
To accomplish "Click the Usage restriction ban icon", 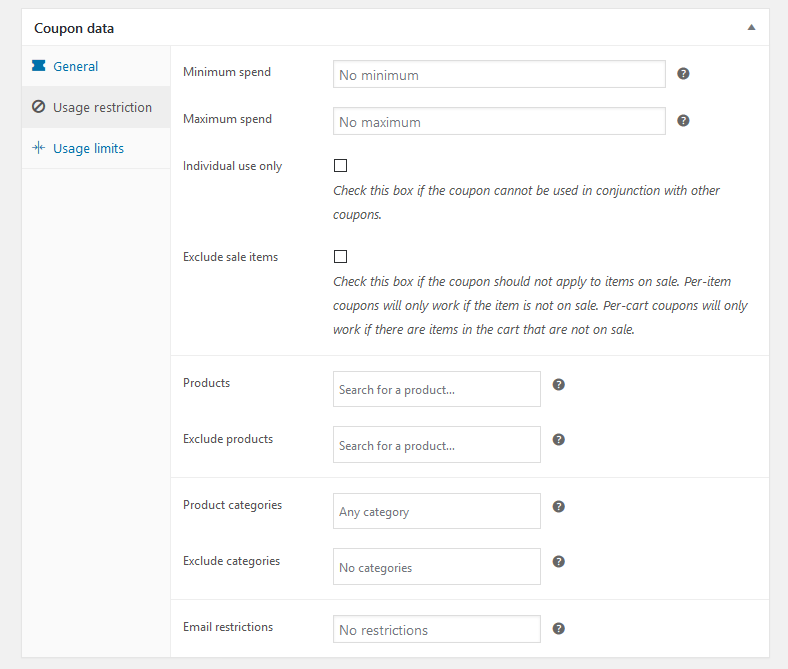I will pos(39,107).
